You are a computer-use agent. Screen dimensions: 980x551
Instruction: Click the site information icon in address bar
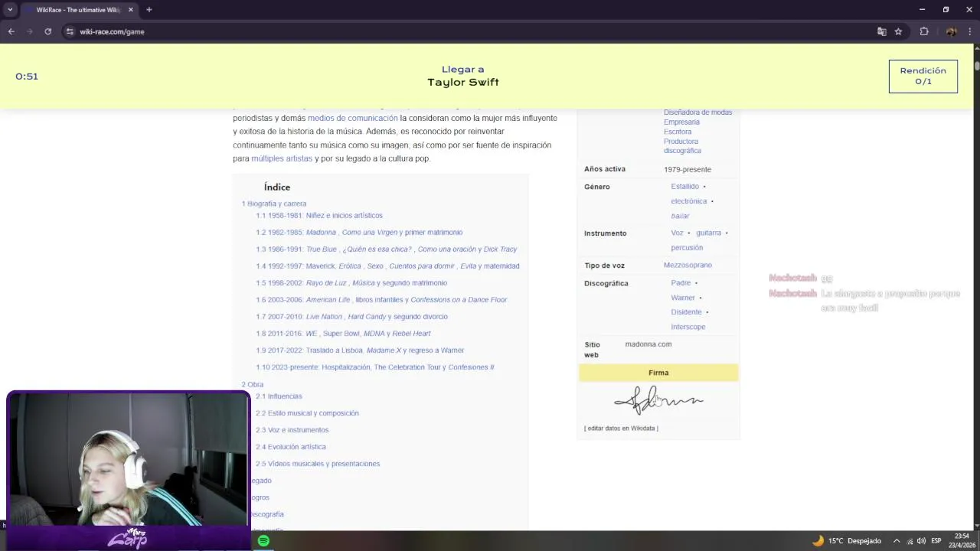click(x=70, y=31)
